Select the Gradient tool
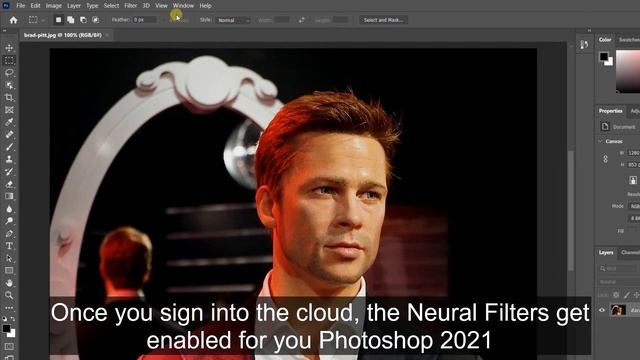The width and height of the screenshot is (640, 360). pyautogui.click(x=9, y=196)
